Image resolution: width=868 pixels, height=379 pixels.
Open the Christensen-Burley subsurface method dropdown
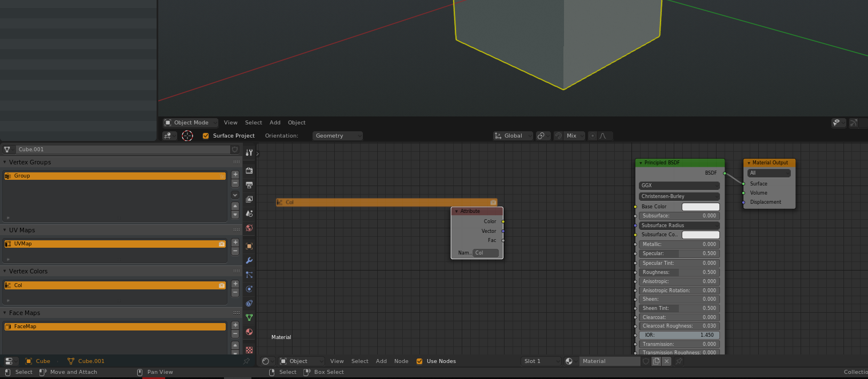[x=679, y=196]
